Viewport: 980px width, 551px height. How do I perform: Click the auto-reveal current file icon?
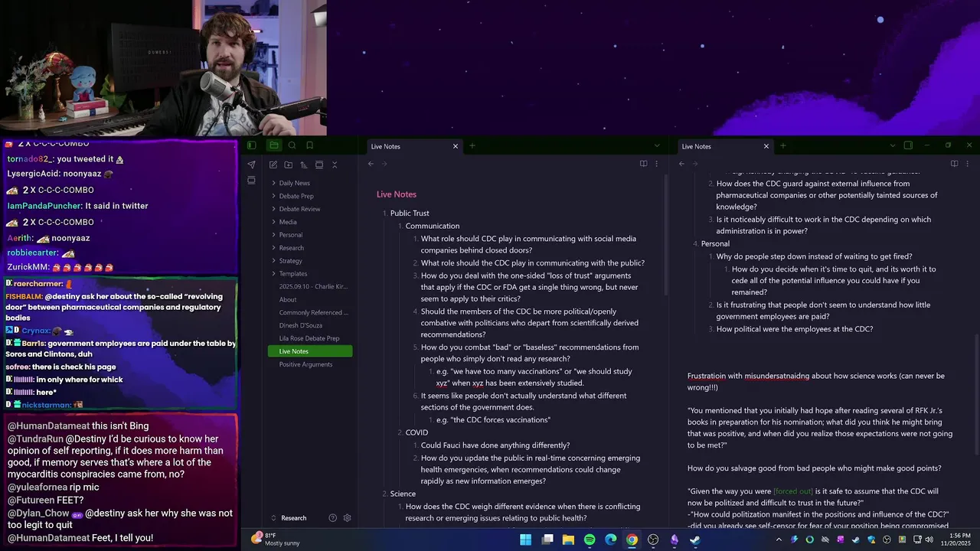(319, 165)
